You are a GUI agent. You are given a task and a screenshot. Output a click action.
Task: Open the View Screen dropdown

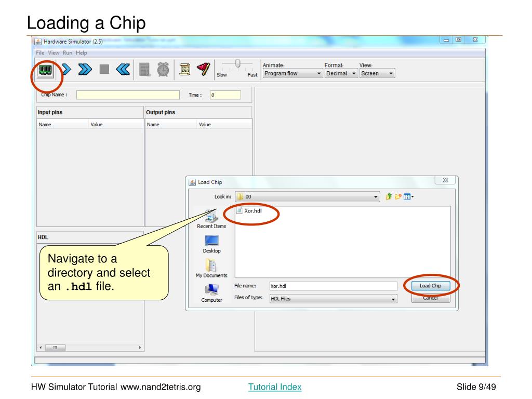click(377, 73)
